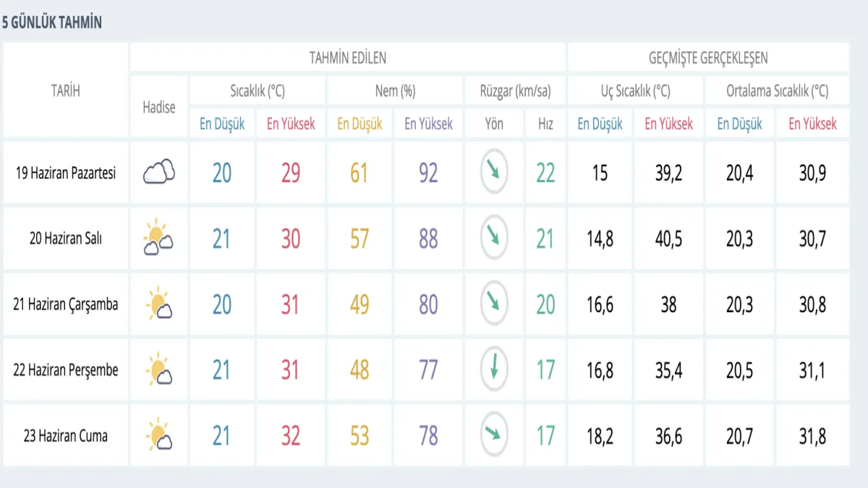868x488 pixels.
Task: Select the 40,5 extreme high temperature value
Action: [668, 239]
